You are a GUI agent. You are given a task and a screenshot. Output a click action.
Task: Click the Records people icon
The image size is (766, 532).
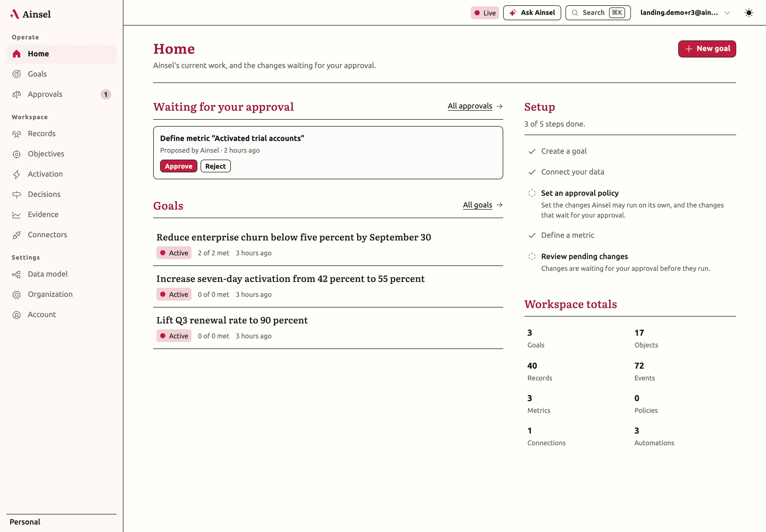click(17, 134)
